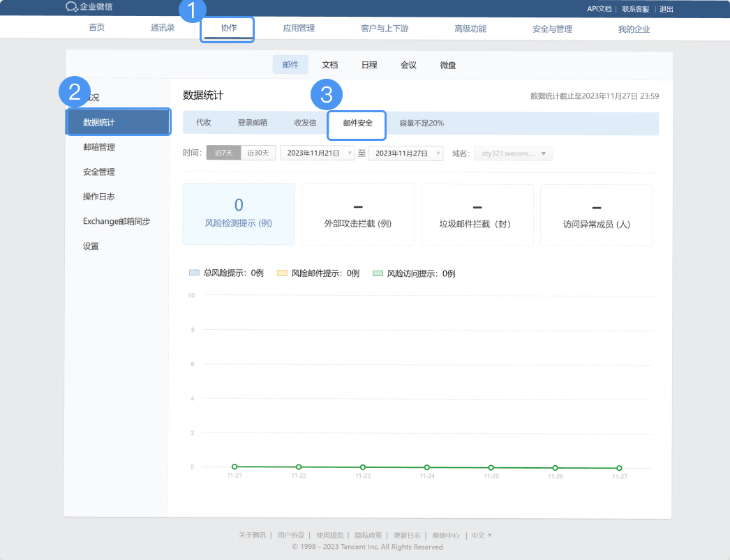Select the 外部攻击拦截 statistic card
Screen dimensions: 730x560
(358, 214)
